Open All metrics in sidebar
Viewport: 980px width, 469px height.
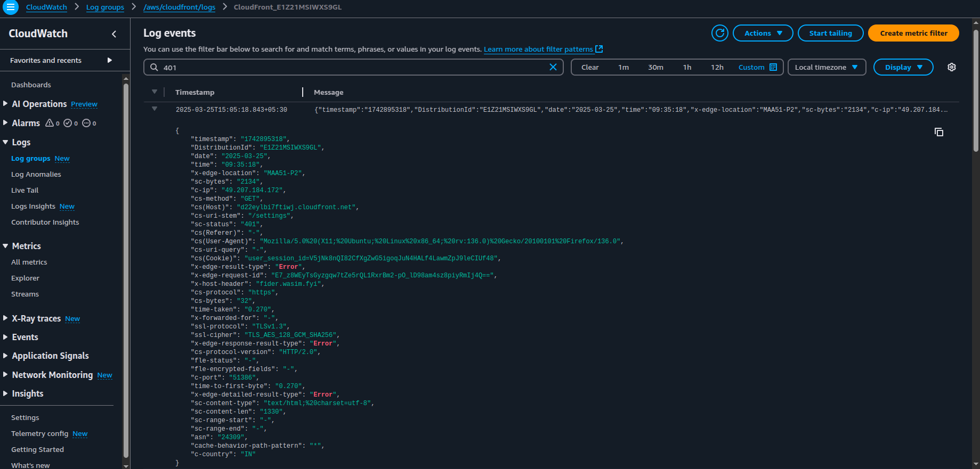(x=29, y=262)
